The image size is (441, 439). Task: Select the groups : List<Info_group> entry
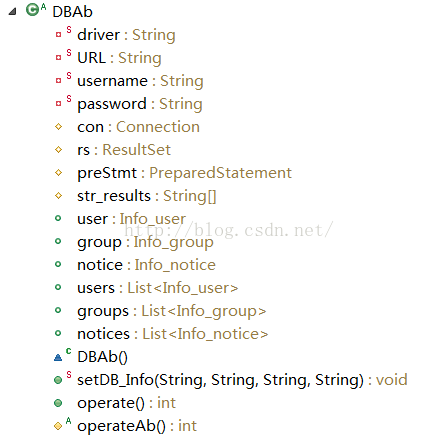pos(172,312)
